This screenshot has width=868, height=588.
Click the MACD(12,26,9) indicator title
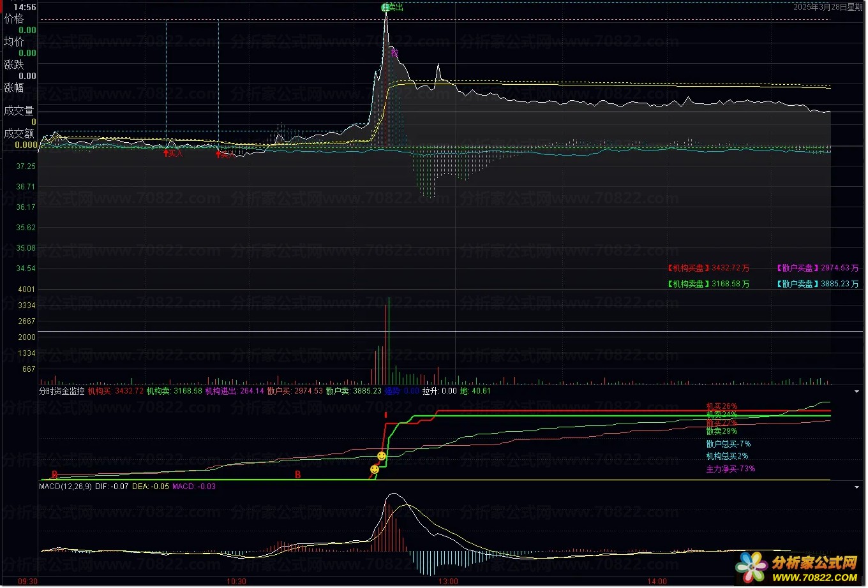(x=65, y=487)
